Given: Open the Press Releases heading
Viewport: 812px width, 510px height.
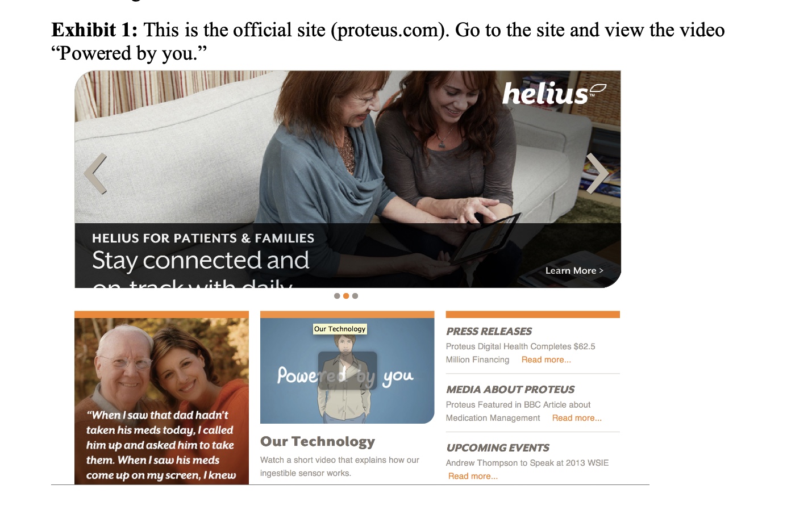Looking at the screenshot, I should (x=489, y=331).
